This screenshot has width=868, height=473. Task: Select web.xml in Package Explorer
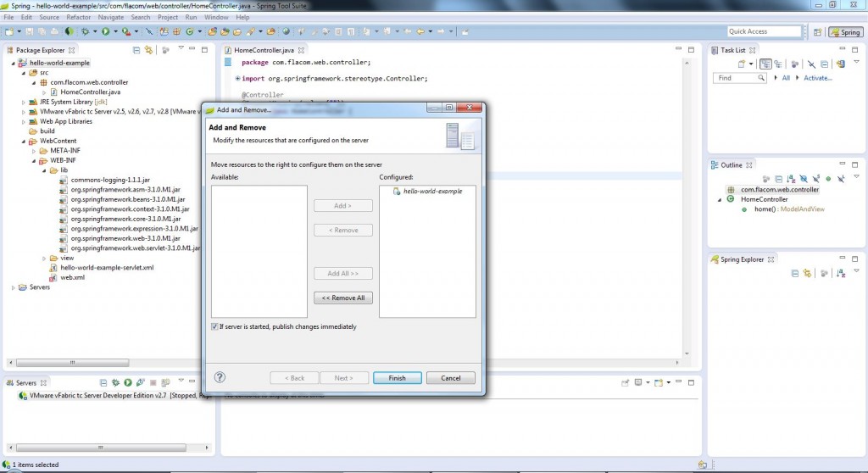tap(67, 277)
